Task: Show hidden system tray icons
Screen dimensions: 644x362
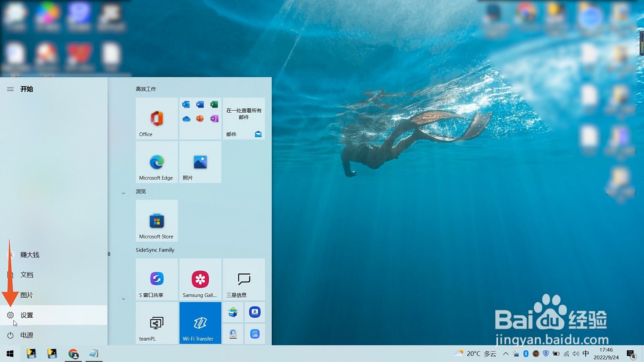Action: click(506, 354)
